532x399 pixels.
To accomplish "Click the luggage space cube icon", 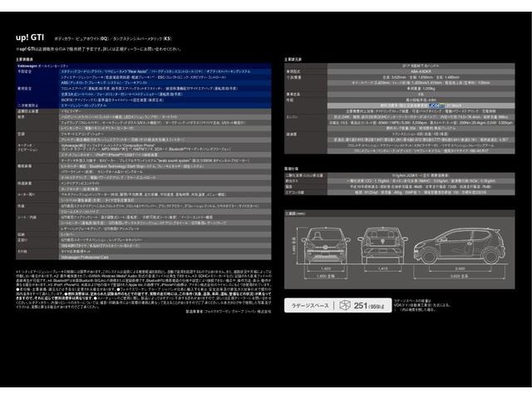I will 345,305.
